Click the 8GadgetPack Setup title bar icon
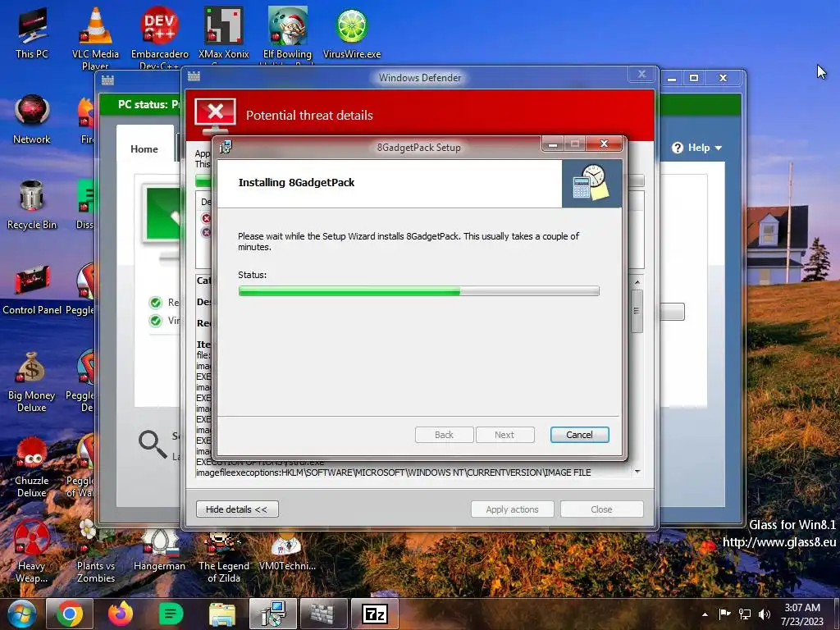Image resolution: width=840 pixels, height=630 pixels. pyautogui.click(x=226, y=147)
